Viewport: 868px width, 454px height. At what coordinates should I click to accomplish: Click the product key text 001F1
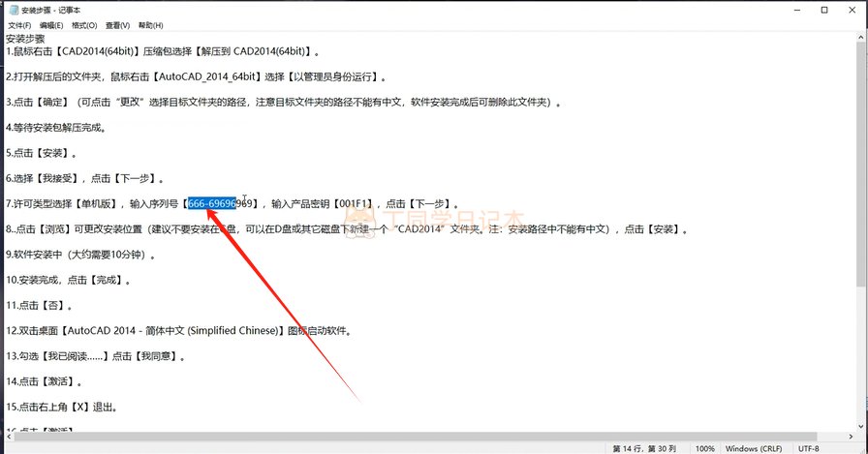[x=355, y=203]
